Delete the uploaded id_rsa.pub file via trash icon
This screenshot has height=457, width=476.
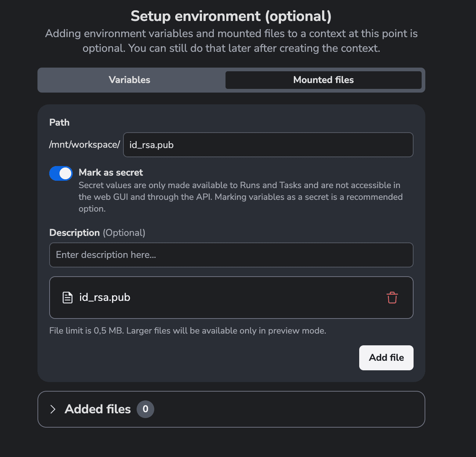point(392,298)
